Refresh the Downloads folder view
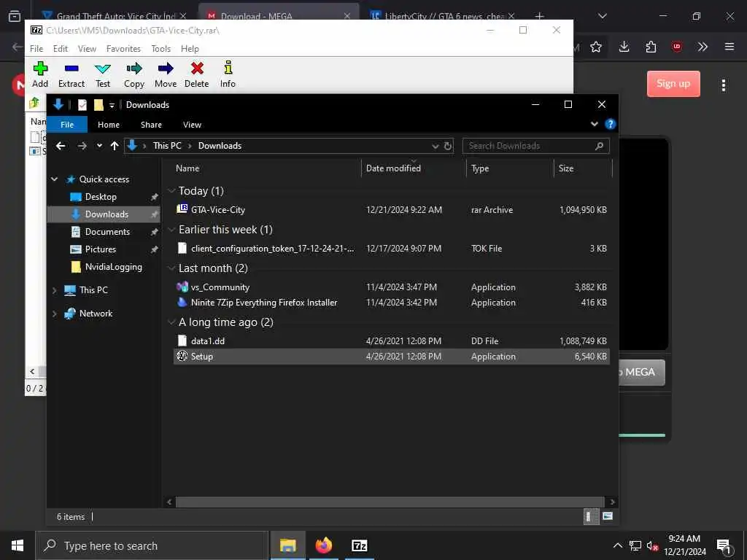 448,146
